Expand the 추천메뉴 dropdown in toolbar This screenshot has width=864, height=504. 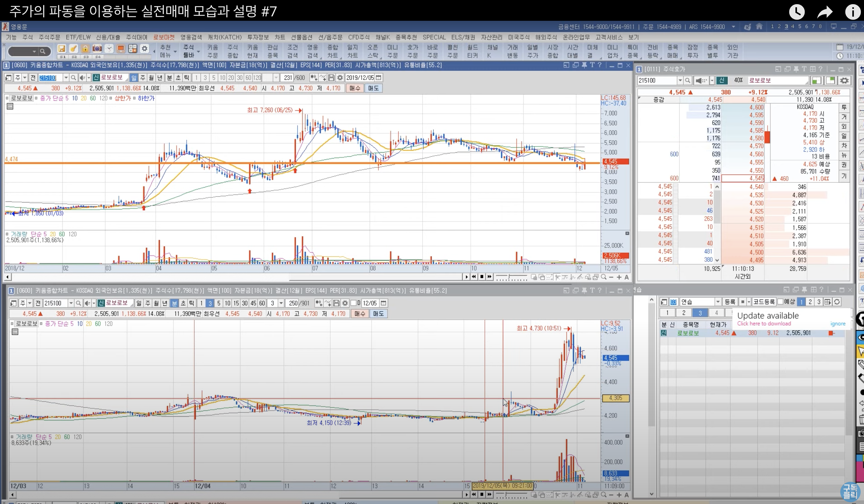[x=176, y=51]
